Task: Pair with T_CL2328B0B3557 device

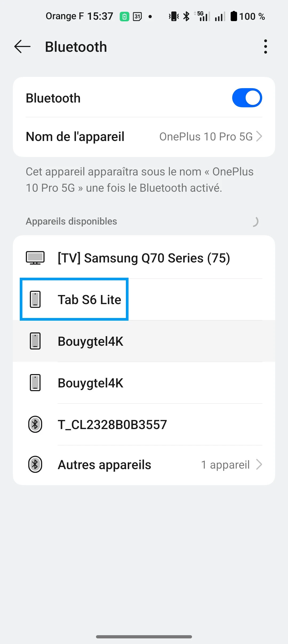Action: click(113, 425)
